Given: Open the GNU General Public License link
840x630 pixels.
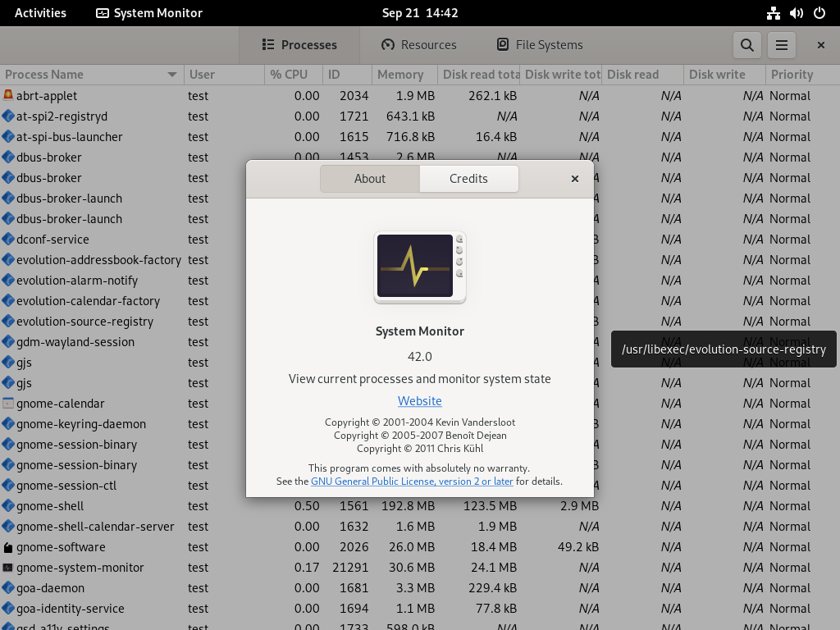Looking at the screenshot, I should click(412, 481).
